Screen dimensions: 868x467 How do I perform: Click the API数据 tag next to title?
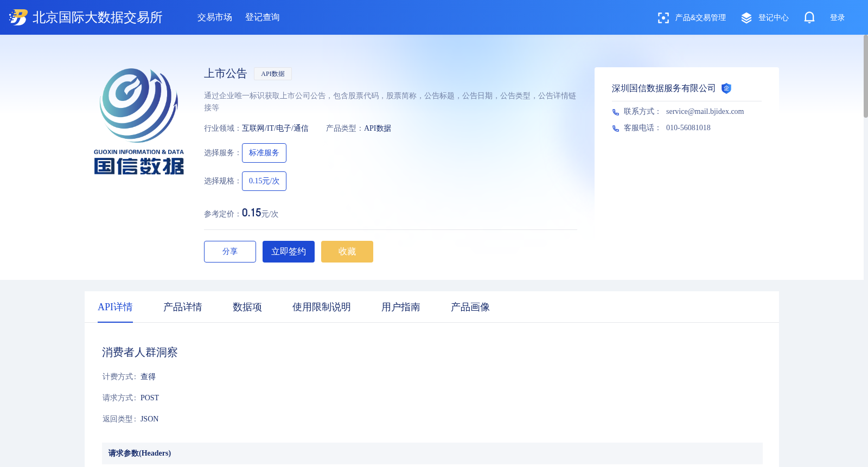click(x=273, y=74)
